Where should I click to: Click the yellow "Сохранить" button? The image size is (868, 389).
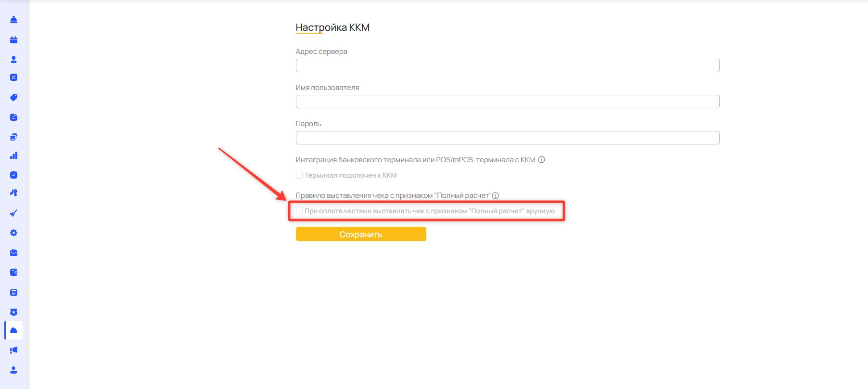click(360, 234)
